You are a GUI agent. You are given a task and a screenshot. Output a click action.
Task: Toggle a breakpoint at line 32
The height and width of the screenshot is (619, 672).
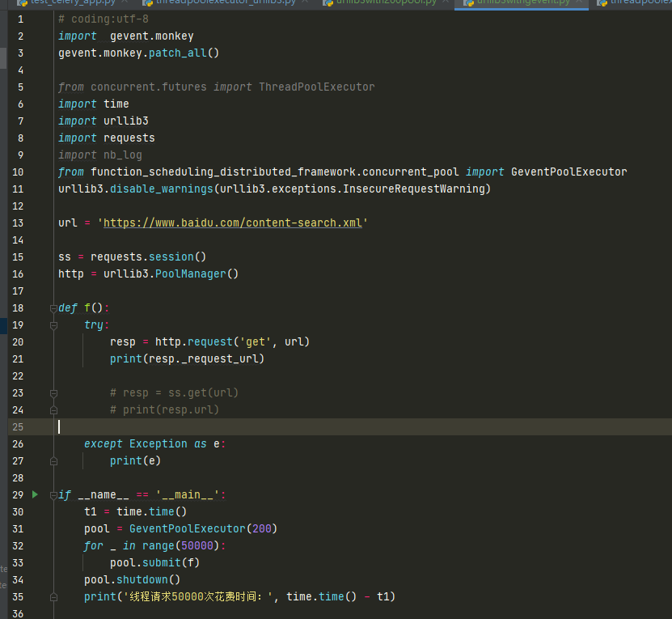tap(38, 545)
